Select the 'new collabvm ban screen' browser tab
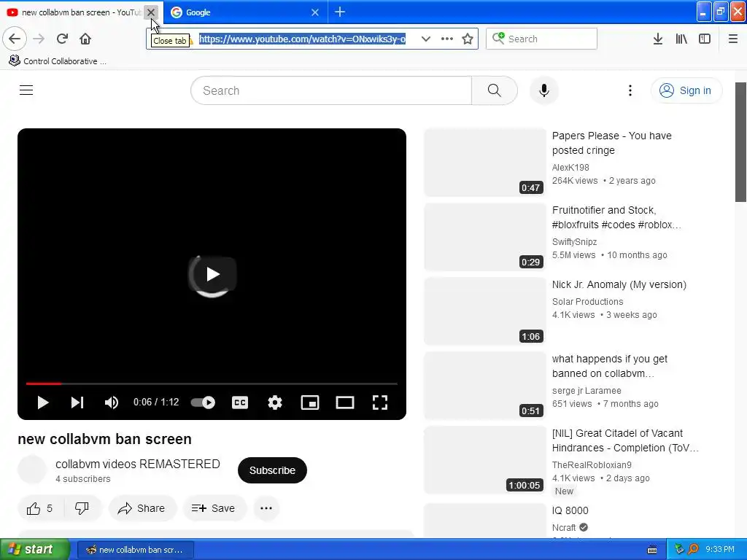Screen dimensions: 747x560 (81, 12)
